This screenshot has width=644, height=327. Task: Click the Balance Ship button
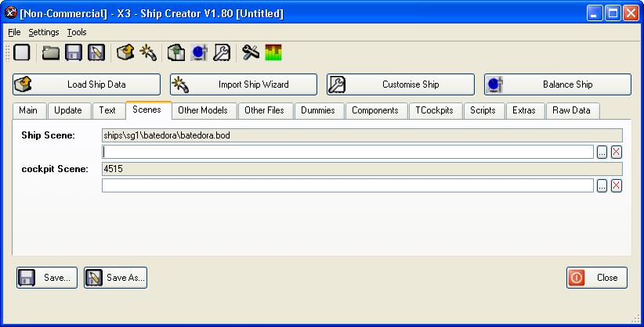(558, 84)
